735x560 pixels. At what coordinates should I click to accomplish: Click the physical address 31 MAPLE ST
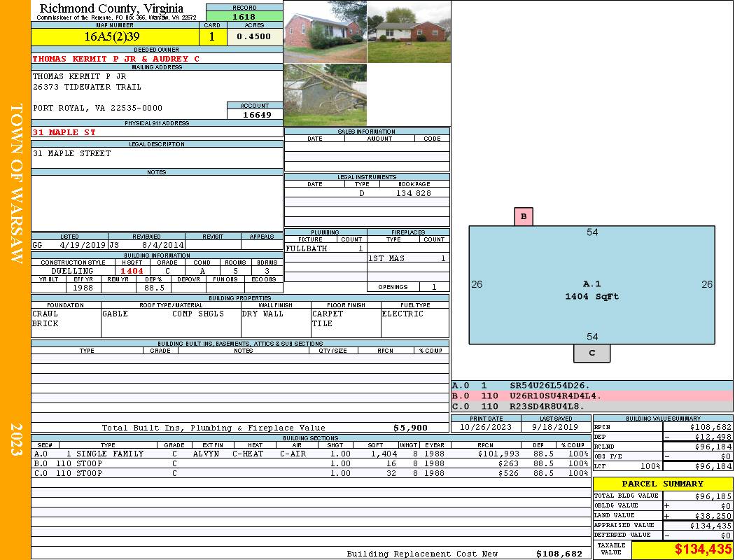64,132
